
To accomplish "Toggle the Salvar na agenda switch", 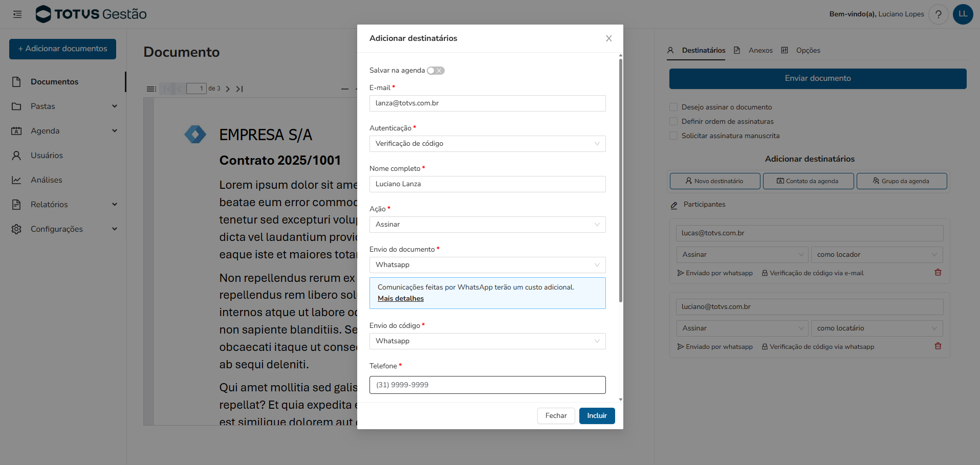I will point(435,71).
